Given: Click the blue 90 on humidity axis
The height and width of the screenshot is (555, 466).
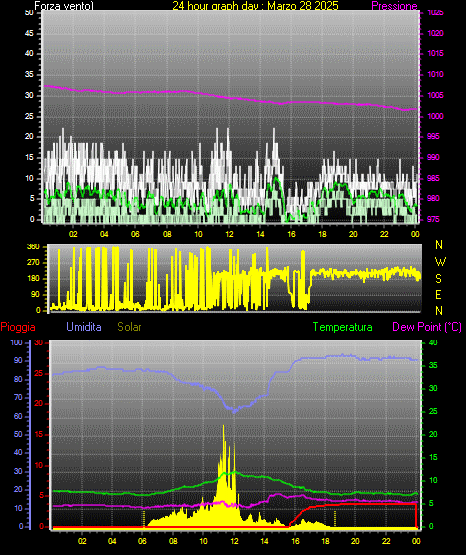Looking at the screenshot, I should [18, 360].
